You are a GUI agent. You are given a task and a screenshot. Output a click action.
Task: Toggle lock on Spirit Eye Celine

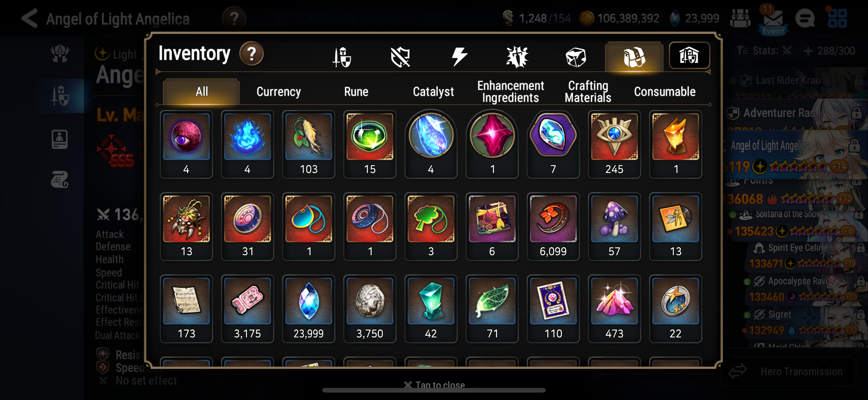click(861, 248)
